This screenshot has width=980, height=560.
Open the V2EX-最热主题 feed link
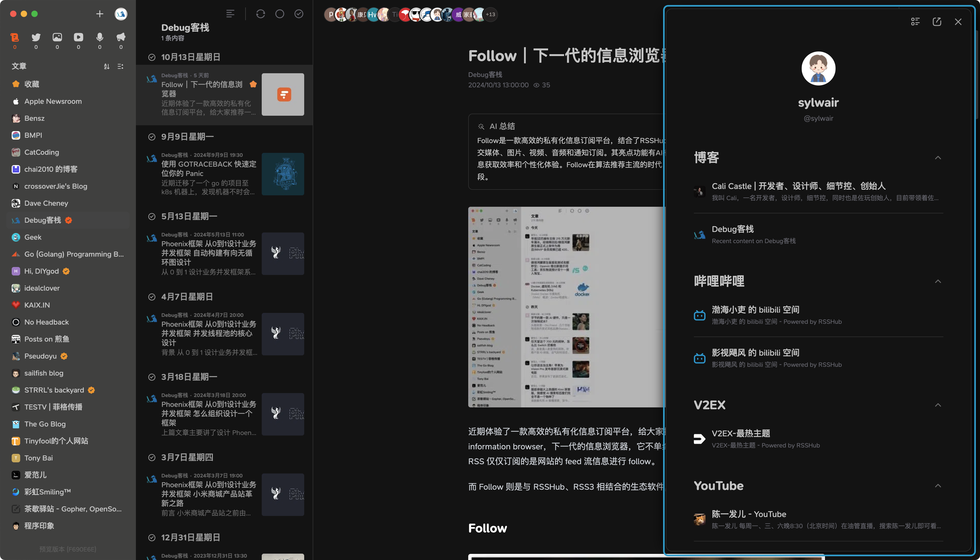coord(741,433)
